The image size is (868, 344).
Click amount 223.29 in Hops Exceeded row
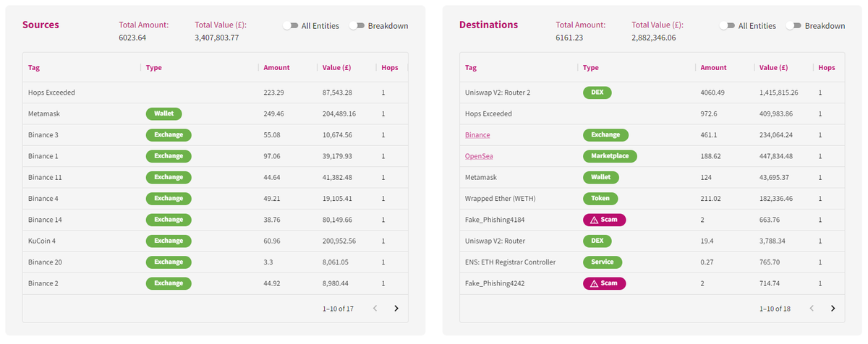click(273, 93)
